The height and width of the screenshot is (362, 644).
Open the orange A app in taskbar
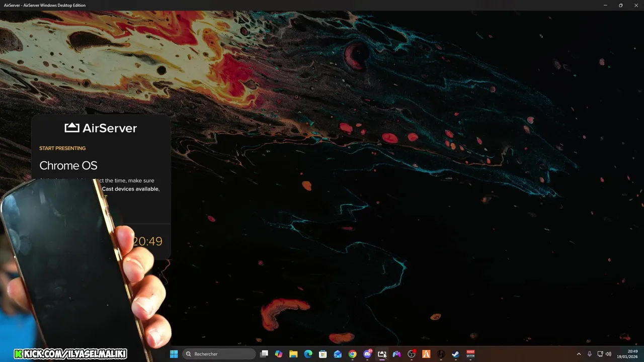[426, 354]
